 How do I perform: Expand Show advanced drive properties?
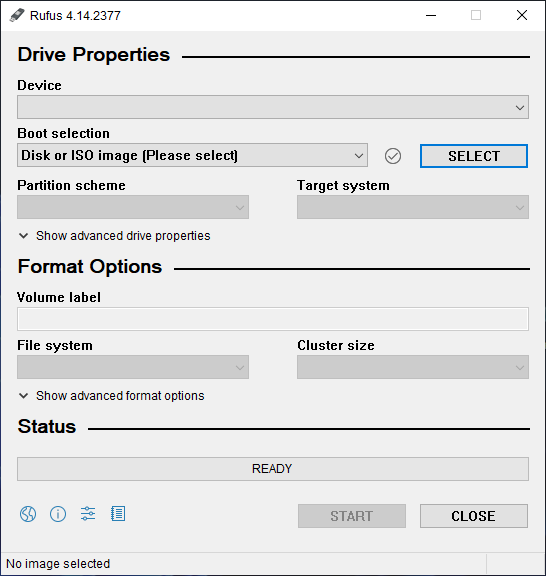pos(114,236)
